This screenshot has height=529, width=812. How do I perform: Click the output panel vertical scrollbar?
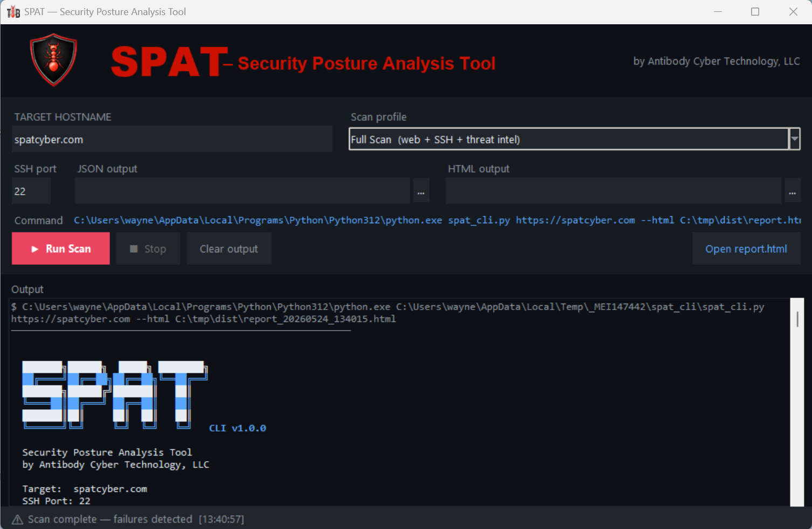tap(797, 402)
